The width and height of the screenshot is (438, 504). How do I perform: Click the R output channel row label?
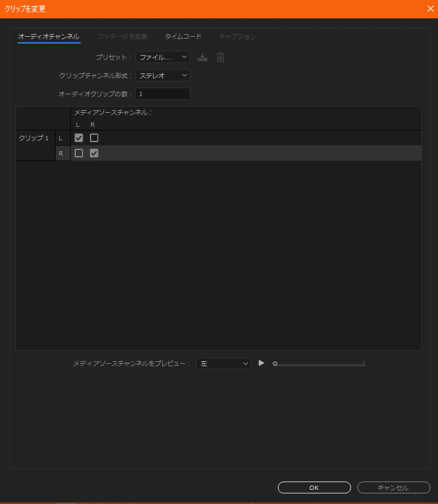61,154
